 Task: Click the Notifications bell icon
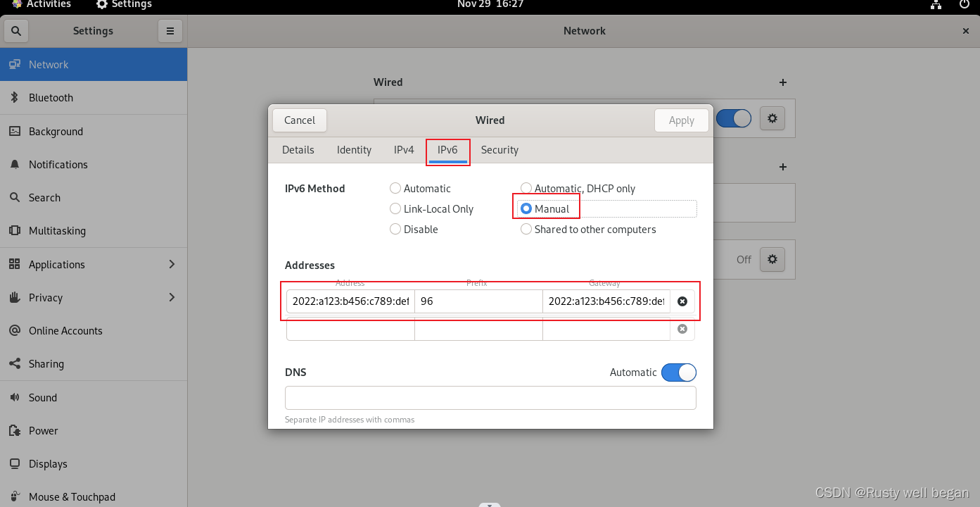coord(14,164)
